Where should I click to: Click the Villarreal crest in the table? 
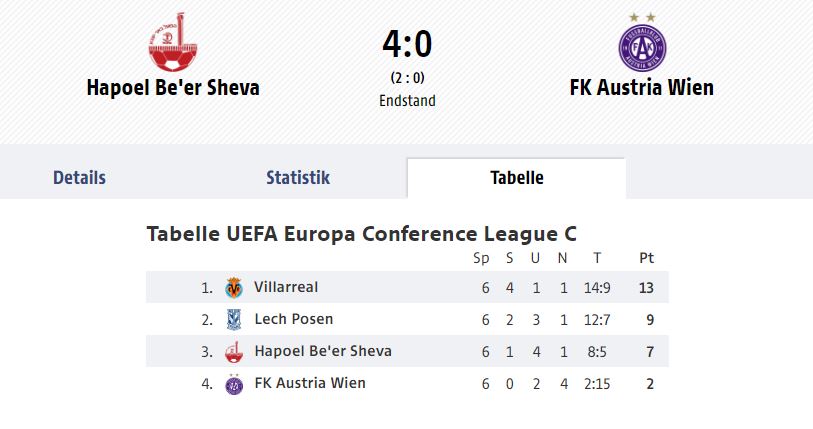(x=234, y=287)
